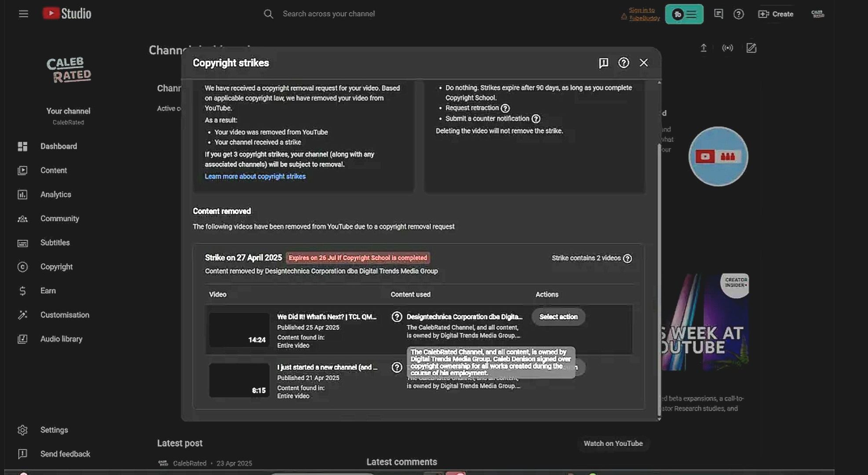Click the CalebRated channel logo in the sidebar

[x=69, y=70]
